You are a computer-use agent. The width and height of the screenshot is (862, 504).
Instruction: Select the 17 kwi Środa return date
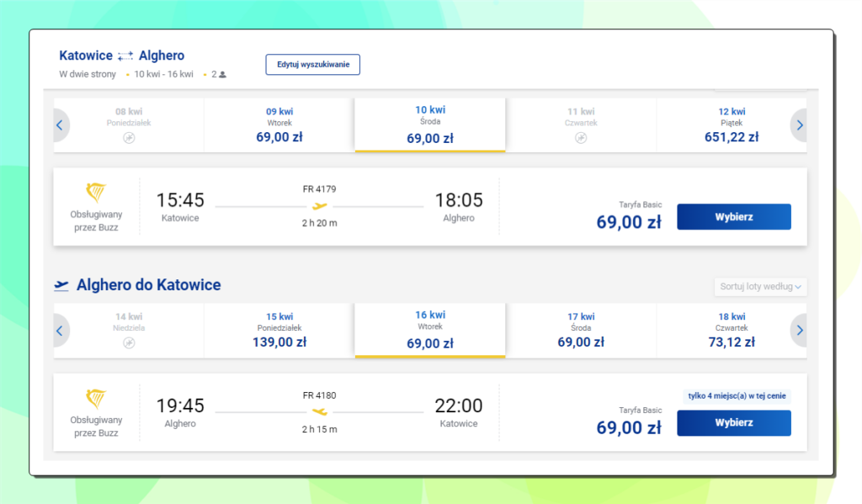coord(581,331)
